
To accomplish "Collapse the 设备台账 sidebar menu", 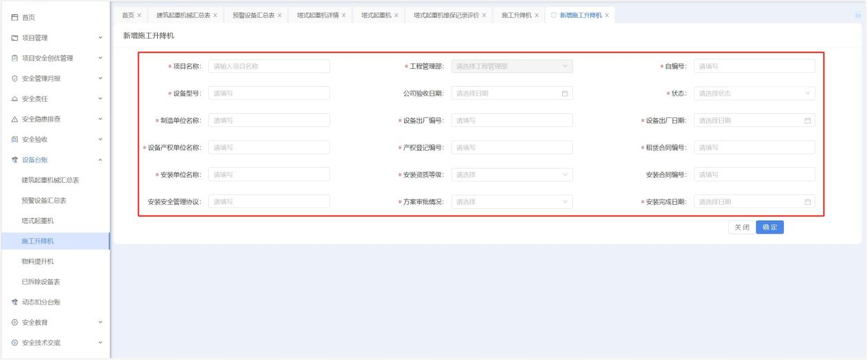I will tap(100, 160).
